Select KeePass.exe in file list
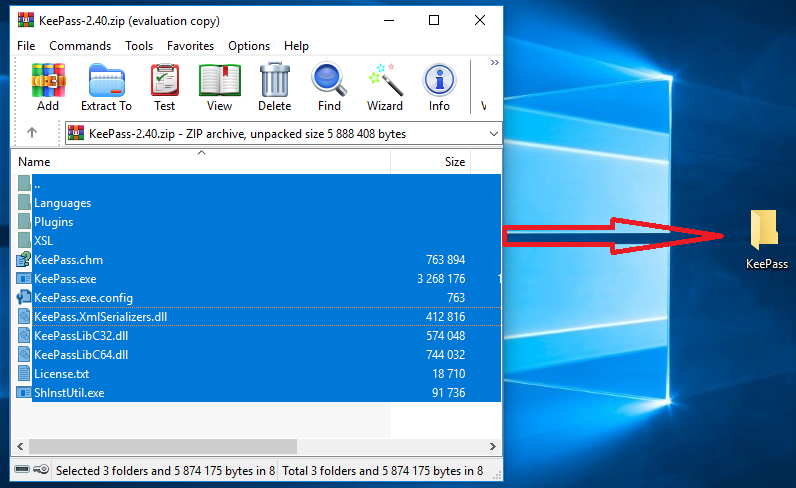The height and width of the screenshot is (488, 796). (x=65, y=279)
